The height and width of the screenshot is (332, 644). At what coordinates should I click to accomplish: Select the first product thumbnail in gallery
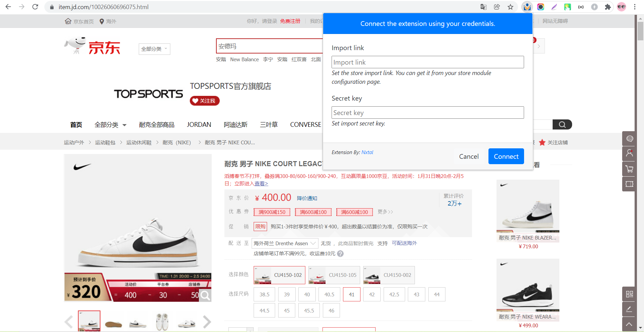point(89,321)
